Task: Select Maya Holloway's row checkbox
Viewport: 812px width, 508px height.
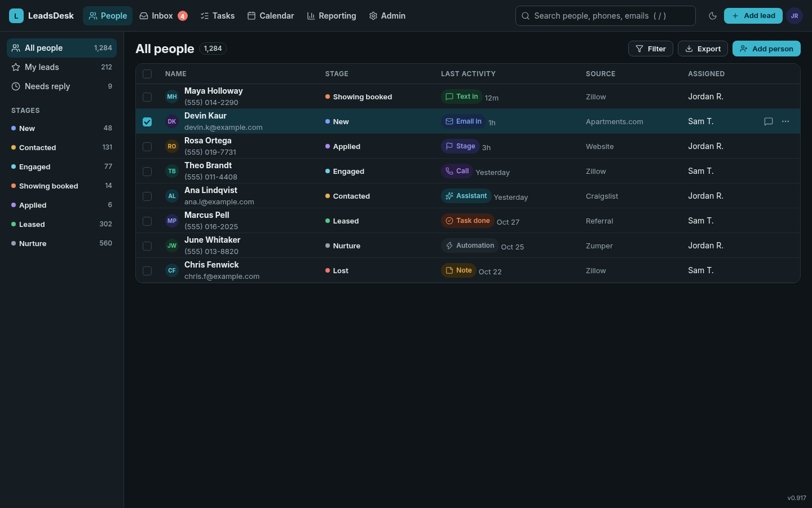Action: pyautogui.click(x=147, y=97)
